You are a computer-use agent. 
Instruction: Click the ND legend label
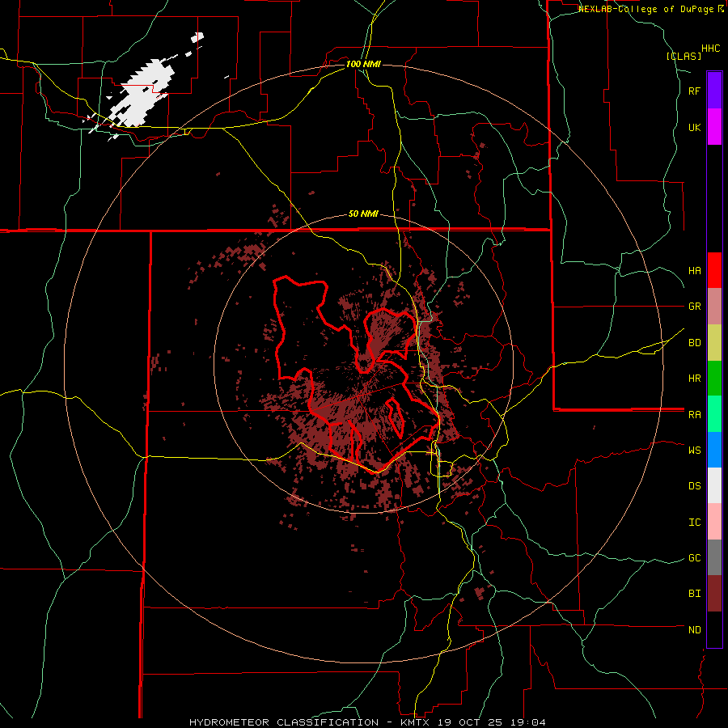[695, 630]
